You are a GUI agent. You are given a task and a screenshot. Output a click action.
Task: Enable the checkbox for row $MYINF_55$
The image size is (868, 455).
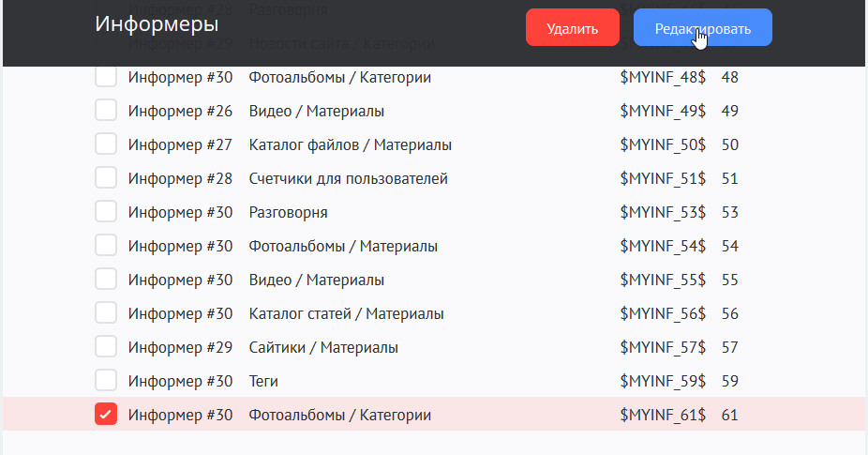click(x=106, y=280)
